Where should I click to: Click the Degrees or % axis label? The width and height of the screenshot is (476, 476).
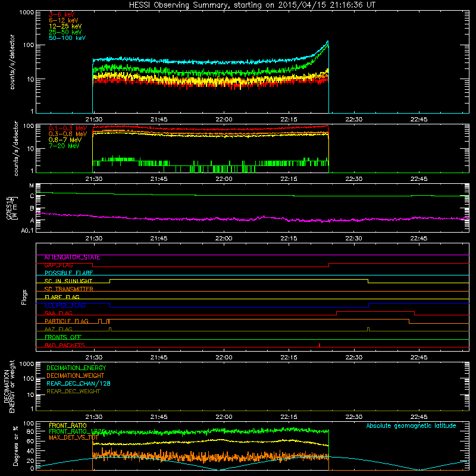(x=15, y=446)
